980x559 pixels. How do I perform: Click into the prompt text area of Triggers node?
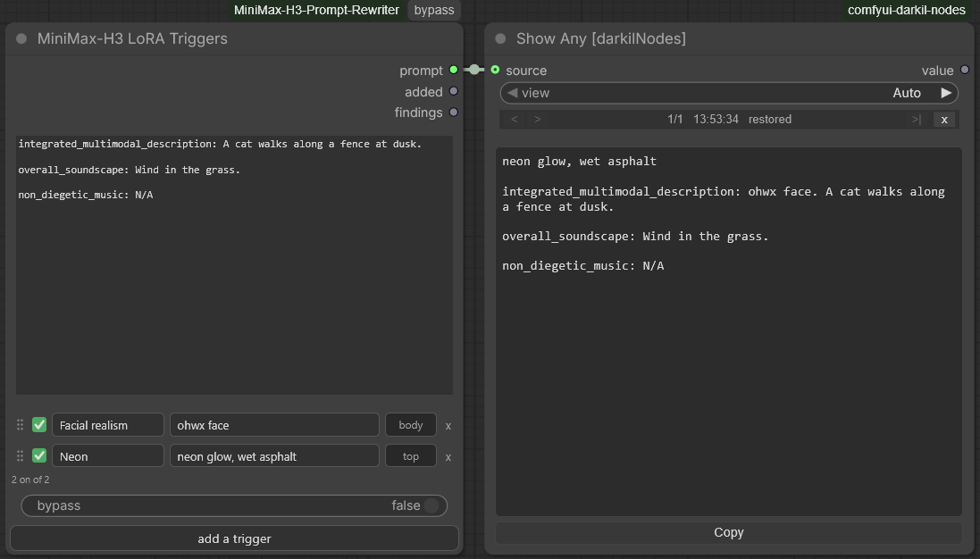coord(234,265)
